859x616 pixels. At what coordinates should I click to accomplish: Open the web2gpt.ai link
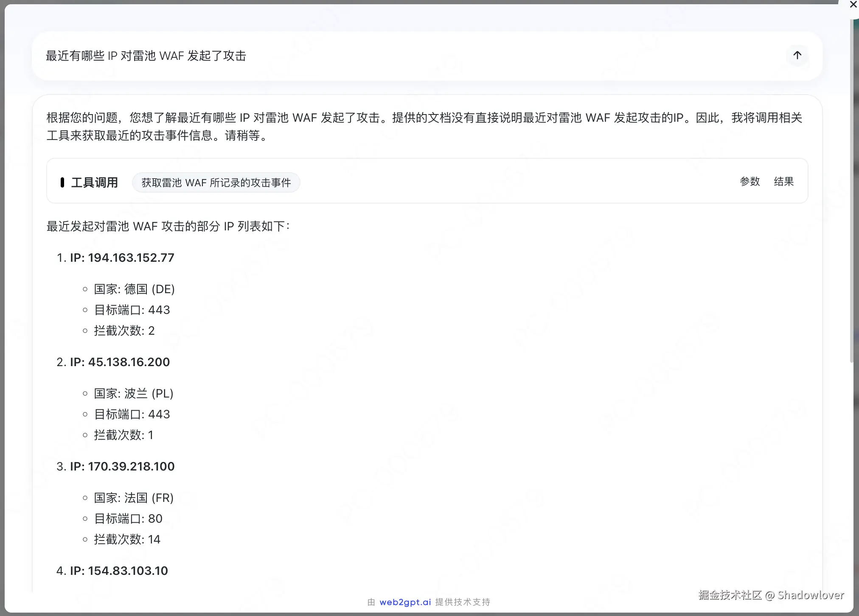coord(405,602)
